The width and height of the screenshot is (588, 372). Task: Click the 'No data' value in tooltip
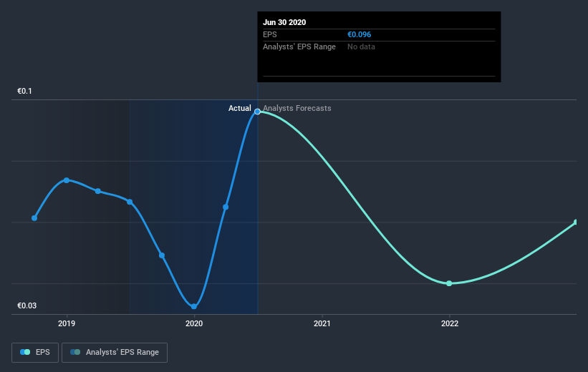[x=361, y=46]
